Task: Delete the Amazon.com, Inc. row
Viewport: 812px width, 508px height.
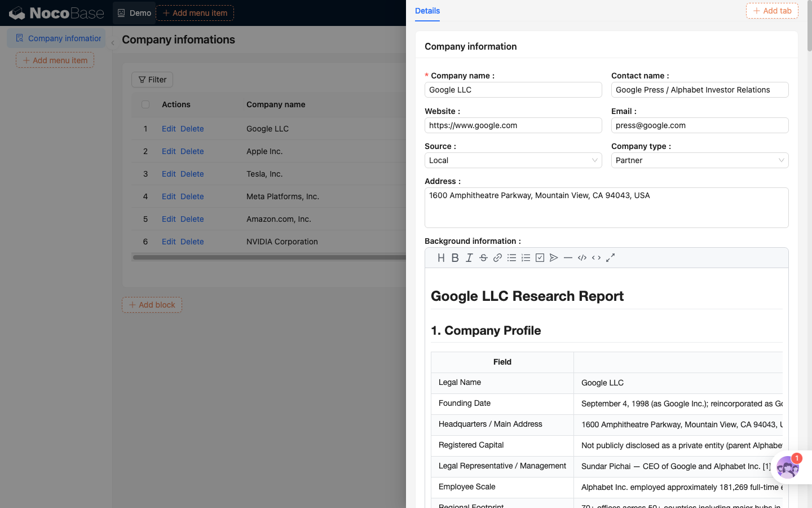Action: click(x=192, y=219)
